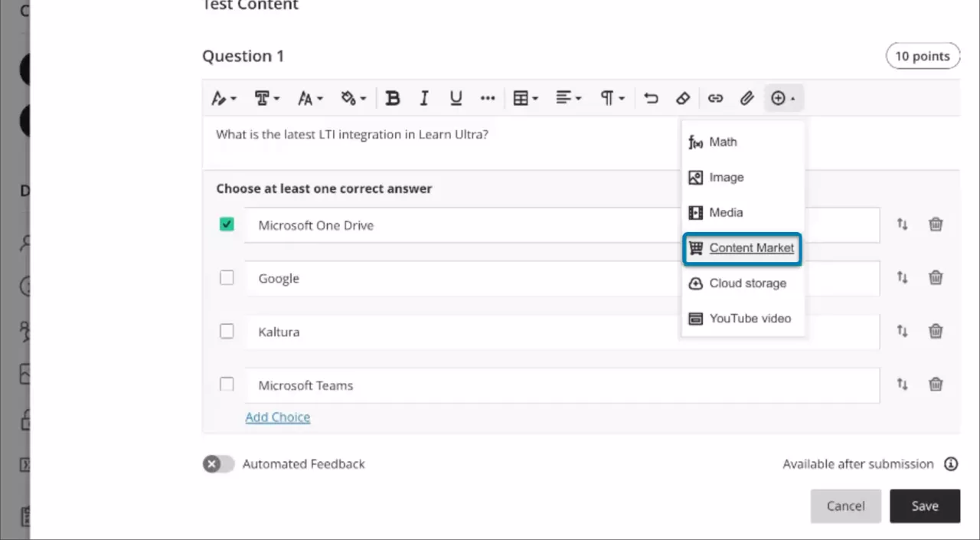Image resolution: width=980 pixels, height=540 pixels.
Task: Click the underline formatting icon
Action: (x=456, y=98)
